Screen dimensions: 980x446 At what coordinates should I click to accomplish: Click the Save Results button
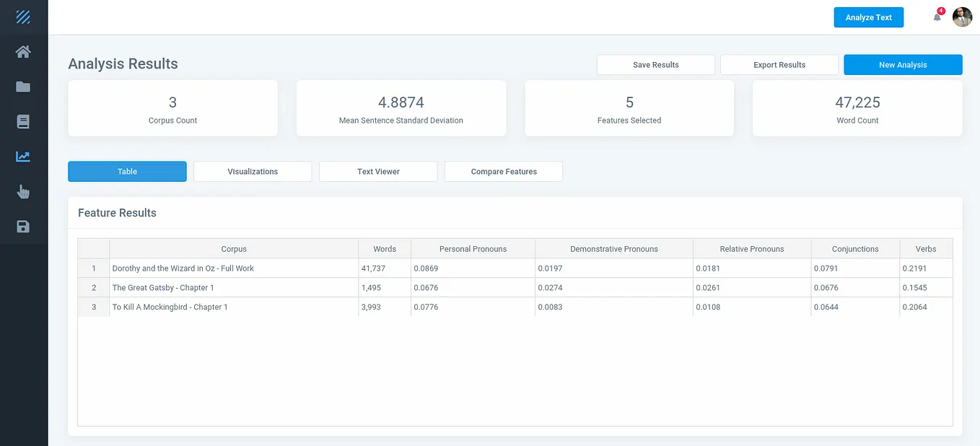[x=655, y=64]
